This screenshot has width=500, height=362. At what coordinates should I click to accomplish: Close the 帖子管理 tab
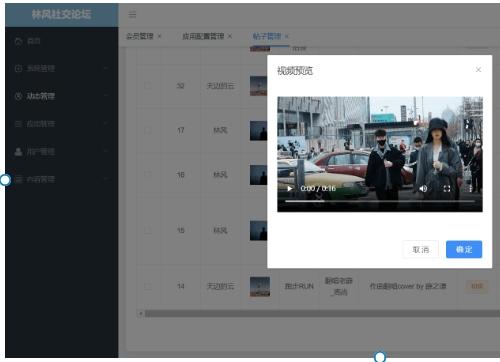point(287,36)
